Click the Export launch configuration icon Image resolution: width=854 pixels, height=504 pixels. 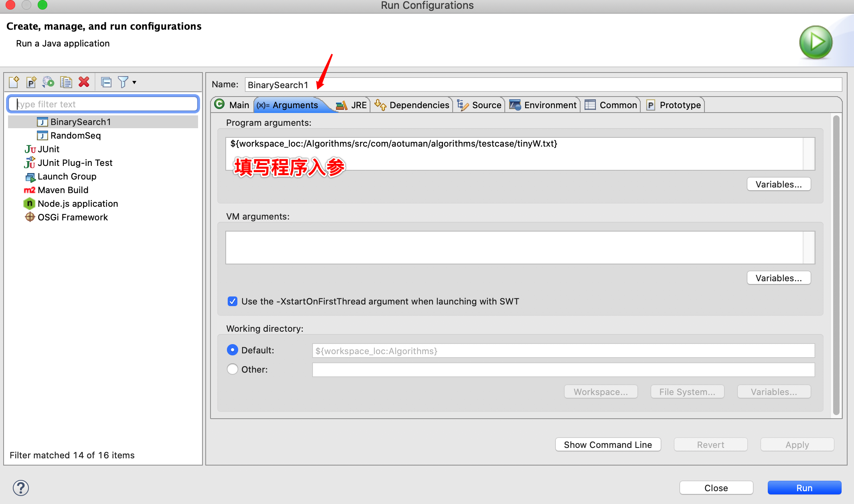pos(49,82)
